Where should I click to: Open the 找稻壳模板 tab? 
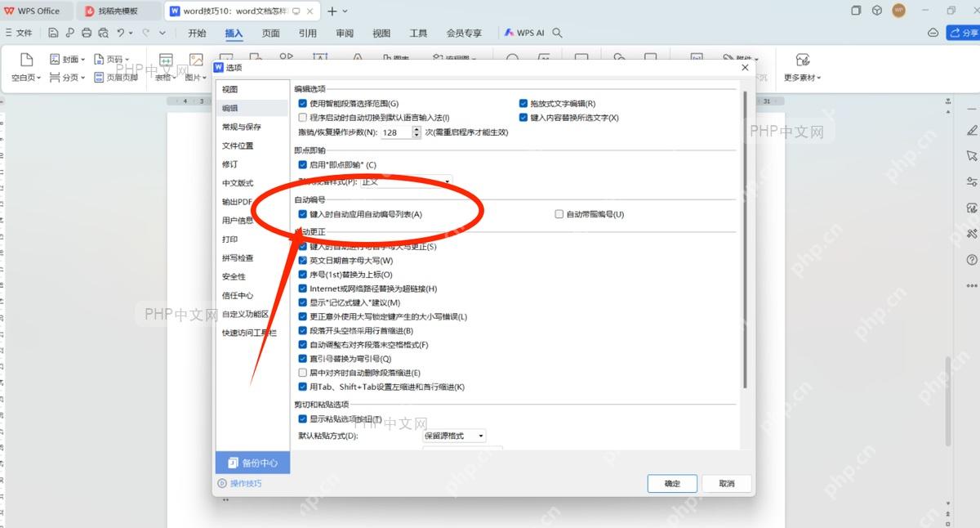[118, 11]
